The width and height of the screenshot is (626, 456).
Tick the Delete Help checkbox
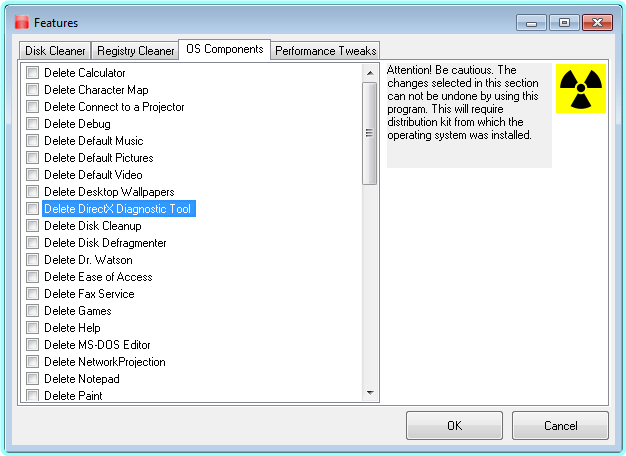pos(32,327)
